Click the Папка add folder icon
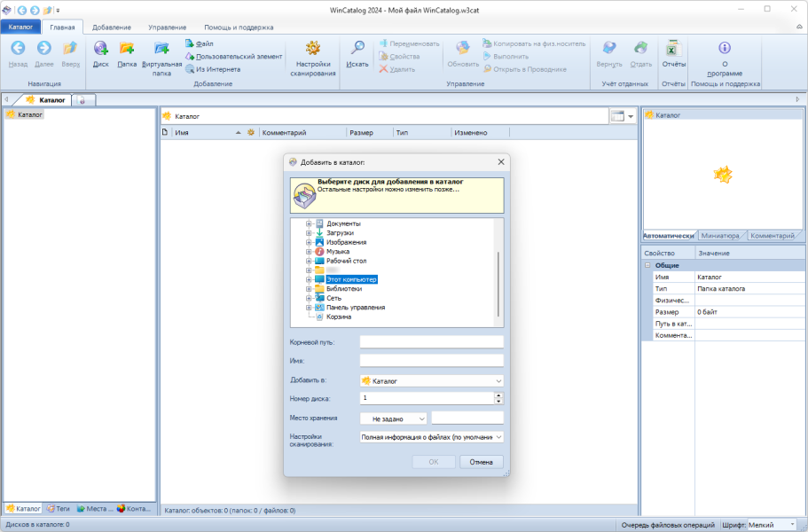This screenshot has height=532, width=808. (127, 49)
